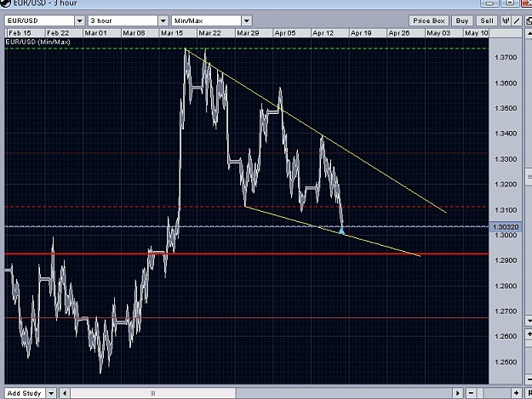Click vertical scale up arrow
Viewport: 532px width, 399px height.
tap(529, 33)
